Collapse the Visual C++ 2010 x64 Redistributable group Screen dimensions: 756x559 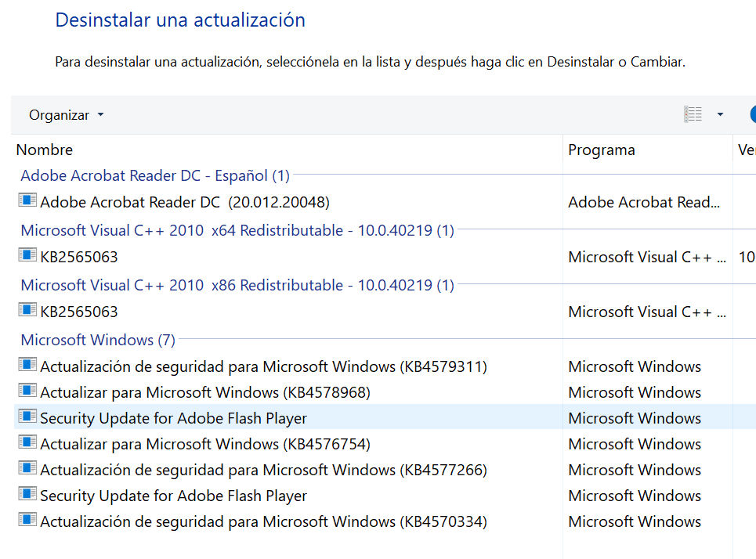coord(237,230)
